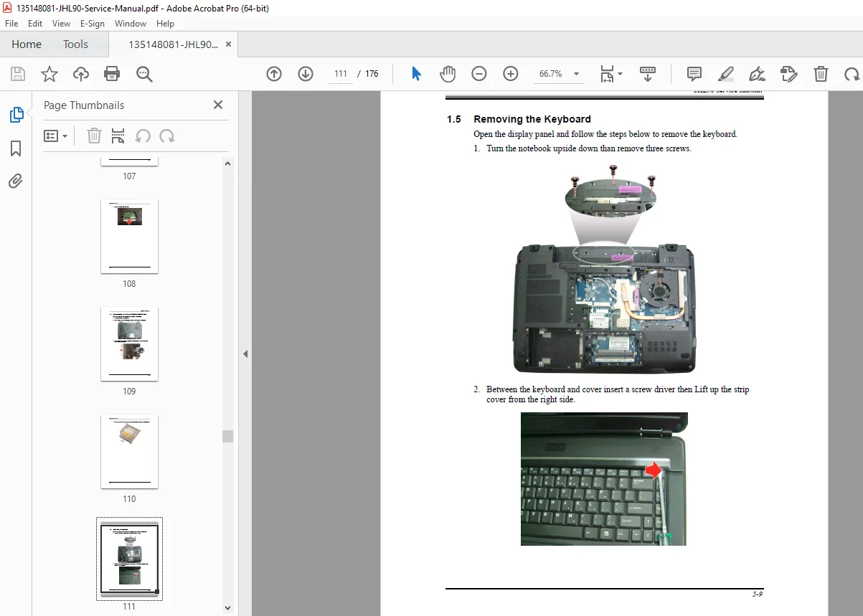Select the page 109 thumbnail
Viewport: 863px width, 616px height.
click(x=129, y=343)
